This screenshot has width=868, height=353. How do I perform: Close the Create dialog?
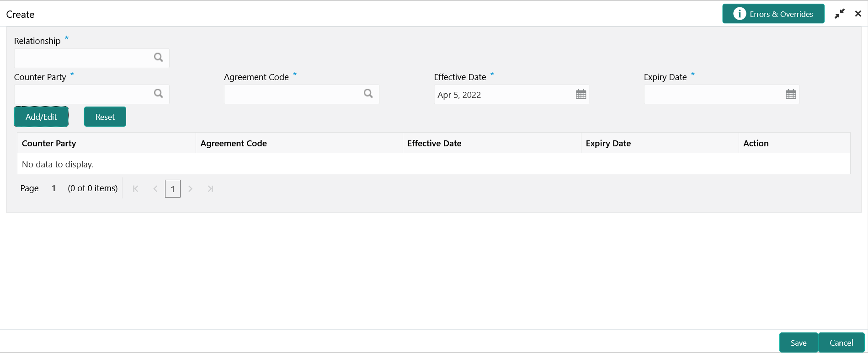pos(858,14)
